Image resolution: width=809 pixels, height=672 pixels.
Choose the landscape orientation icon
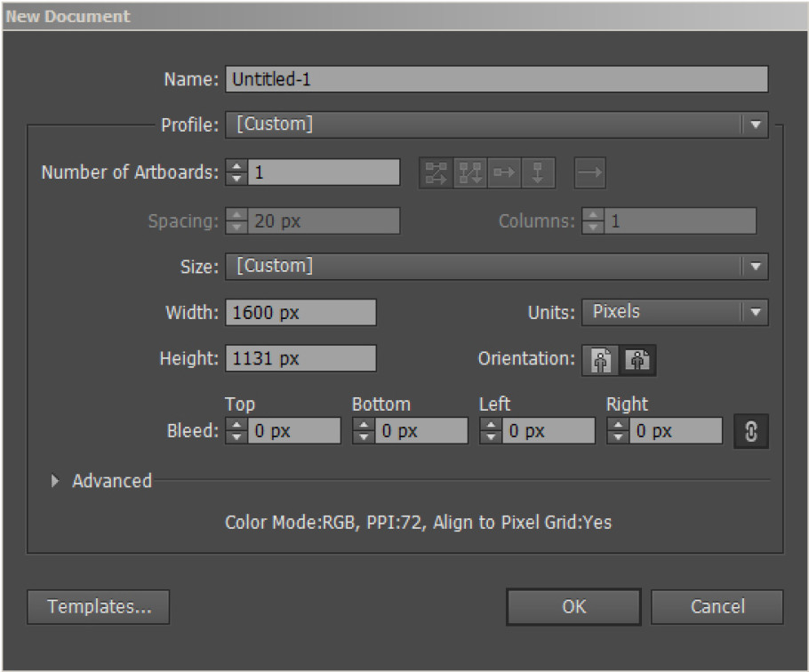click(637, 360)
